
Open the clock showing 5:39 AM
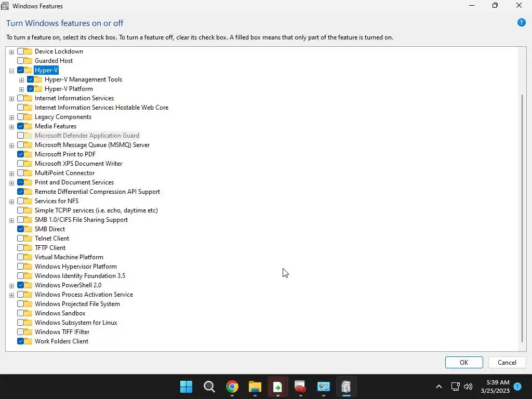[495, 387]
